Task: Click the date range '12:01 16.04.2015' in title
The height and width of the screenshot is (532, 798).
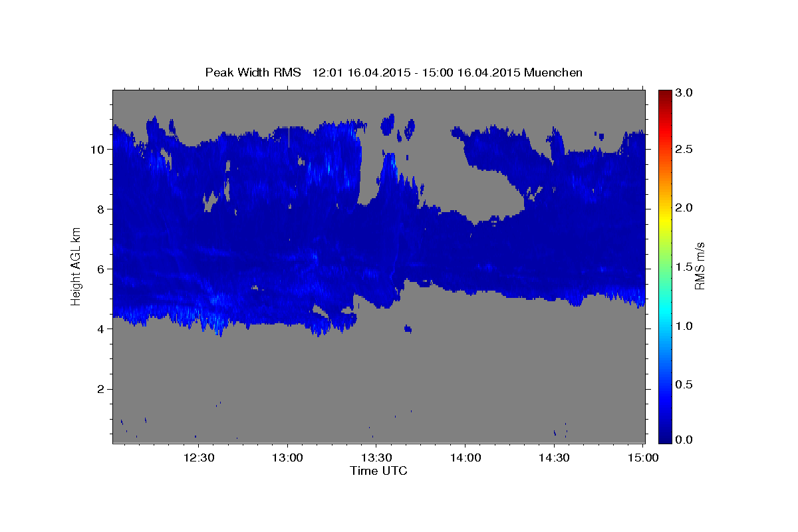Action: coord(360,72)
